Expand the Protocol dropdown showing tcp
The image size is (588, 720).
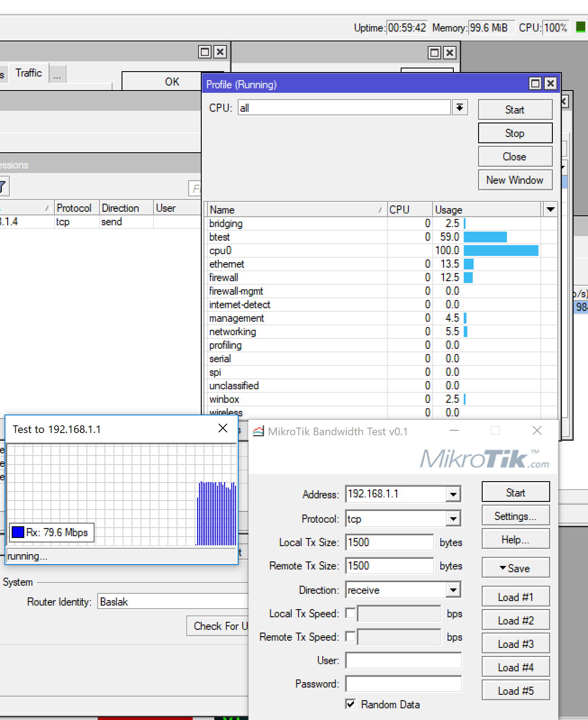[x=453, y=519]
